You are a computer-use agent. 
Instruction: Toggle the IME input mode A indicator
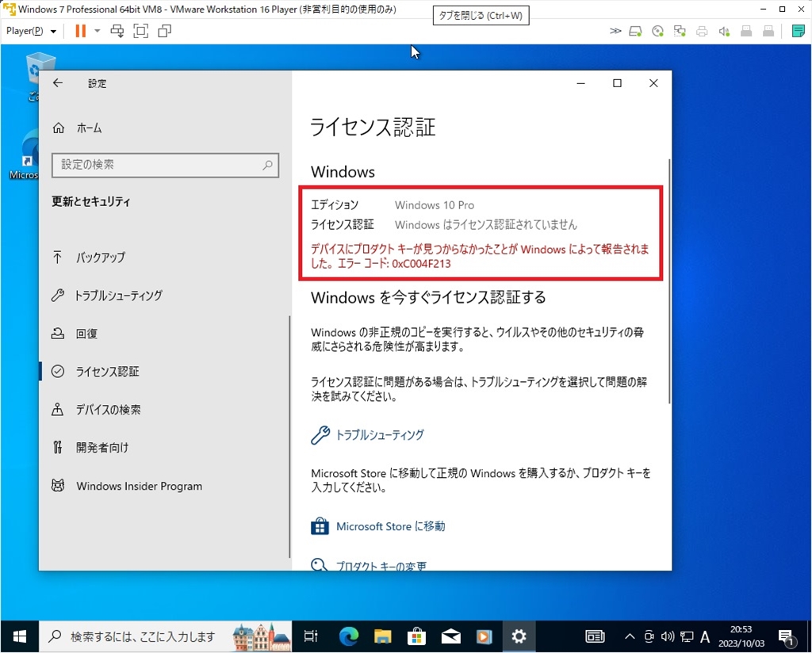click(705, 636)
